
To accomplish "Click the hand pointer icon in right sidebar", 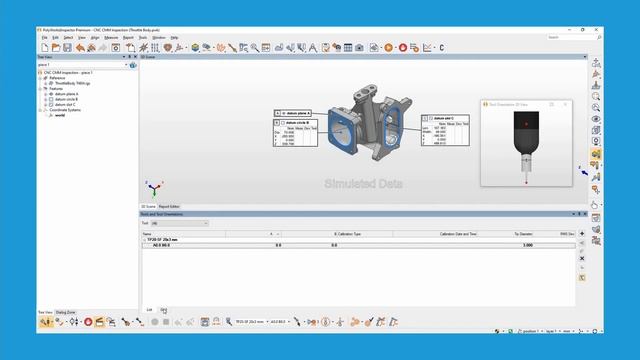I will click(595, 204).
